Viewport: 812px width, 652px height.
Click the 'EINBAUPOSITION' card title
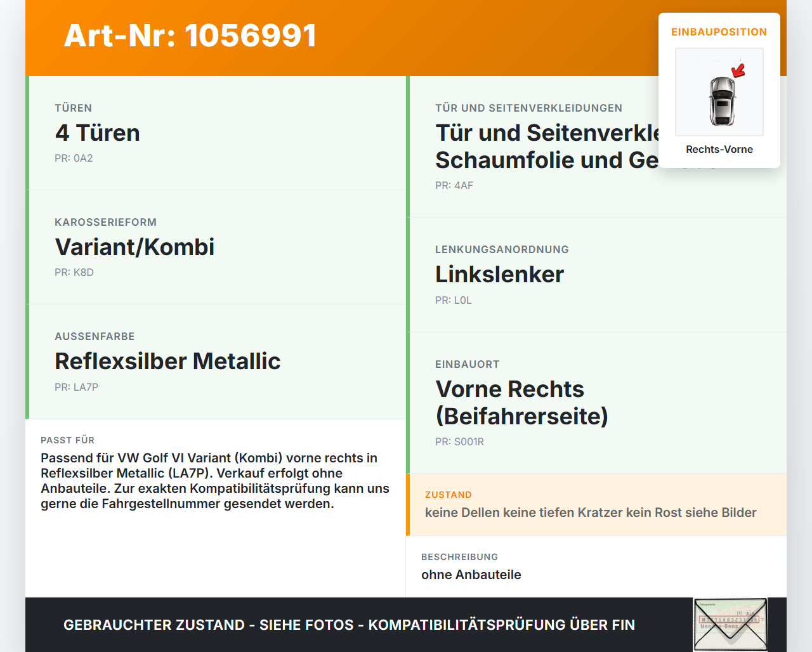[719, 32]
